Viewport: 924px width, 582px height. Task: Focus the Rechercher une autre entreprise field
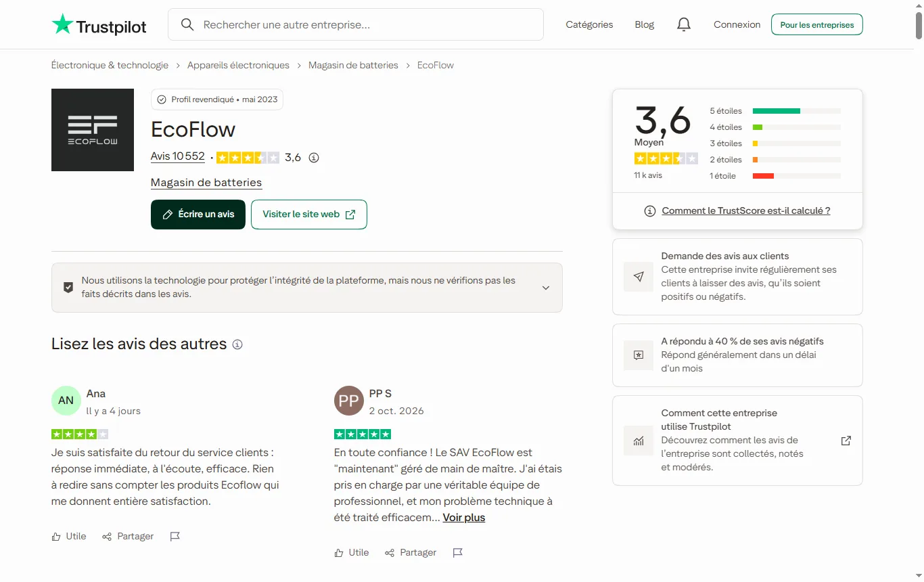click(x=356, y=24)
